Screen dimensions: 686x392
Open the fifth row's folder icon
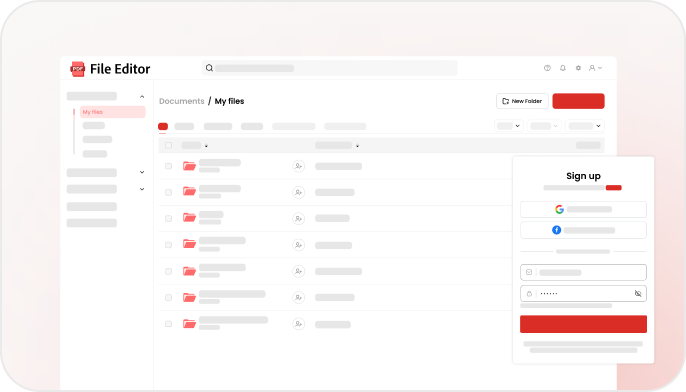(189, 271)
